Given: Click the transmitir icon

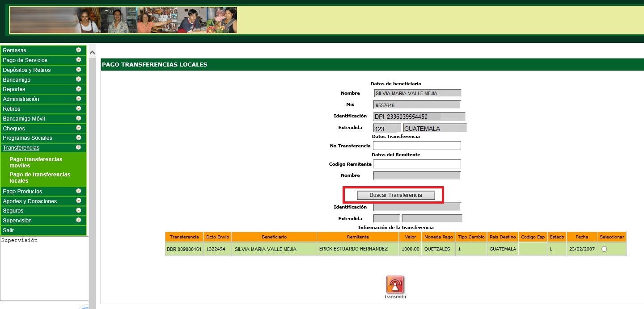Looking at the screenshot, I should 395,285.
